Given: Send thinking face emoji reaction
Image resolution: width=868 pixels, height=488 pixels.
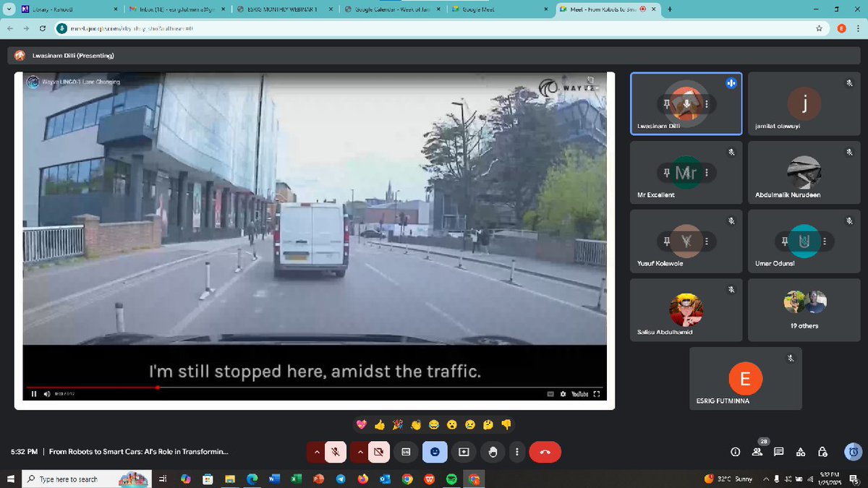Looking at the screenshot, I should 488,424.
